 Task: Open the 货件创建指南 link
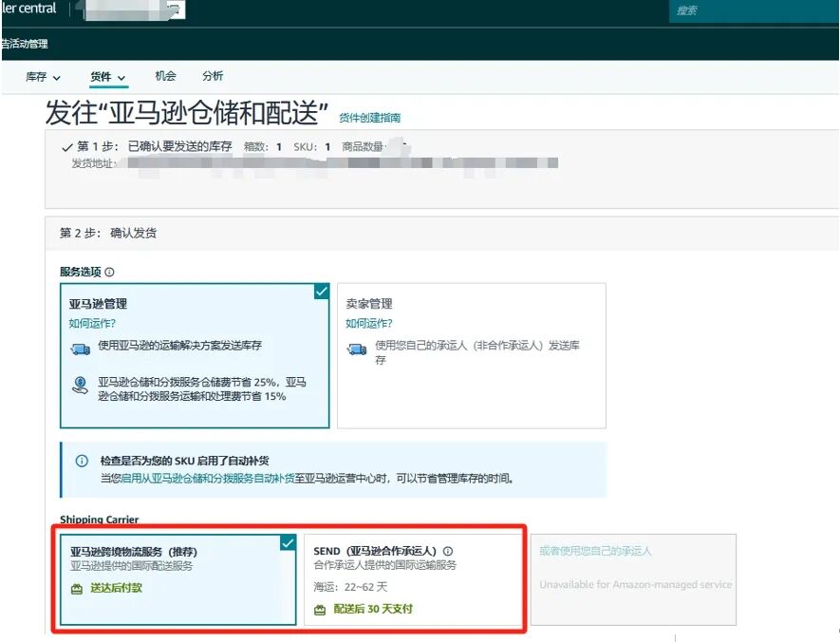pos(370,118)
